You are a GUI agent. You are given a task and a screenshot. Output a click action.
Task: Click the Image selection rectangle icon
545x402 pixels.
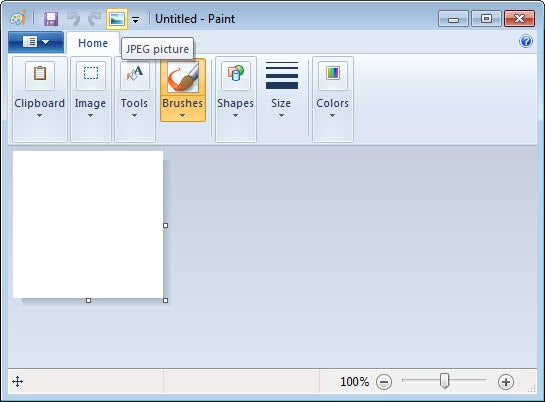click(91, 74)
